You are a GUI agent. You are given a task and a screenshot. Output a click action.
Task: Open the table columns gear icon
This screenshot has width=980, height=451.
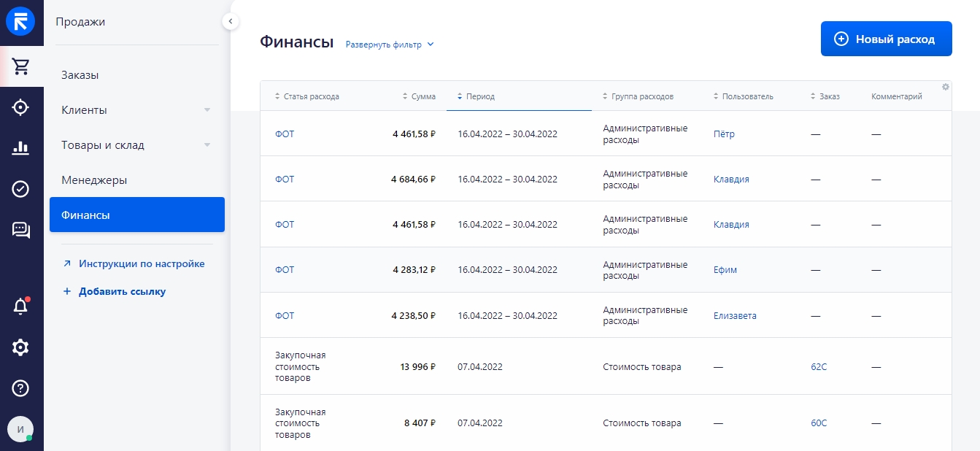(945, 86)
